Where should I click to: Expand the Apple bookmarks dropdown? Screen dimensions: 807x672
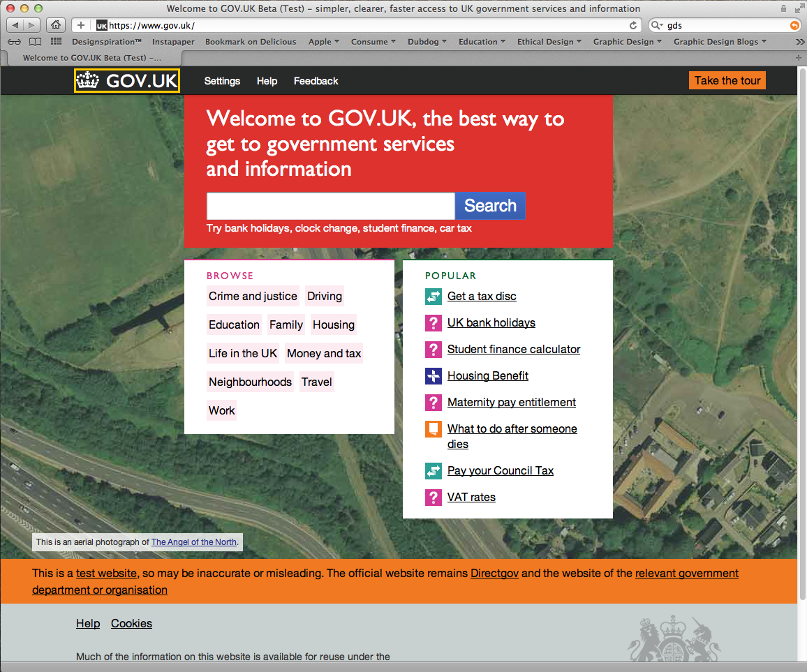324,42
